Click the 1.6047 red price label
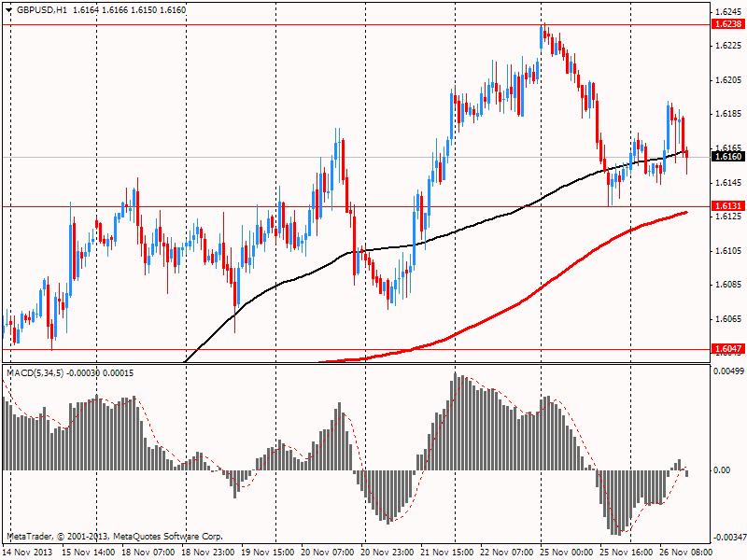 click(x=728, y=348)
